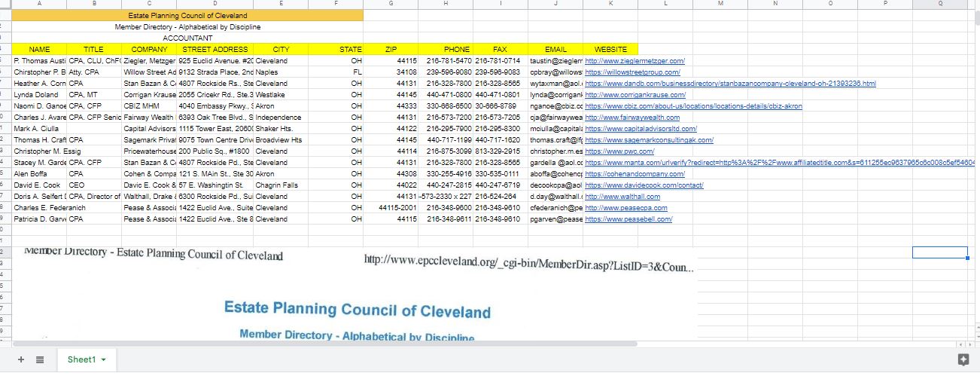Select column P header
The image size is (980, 376).
(x=885, y=4)
